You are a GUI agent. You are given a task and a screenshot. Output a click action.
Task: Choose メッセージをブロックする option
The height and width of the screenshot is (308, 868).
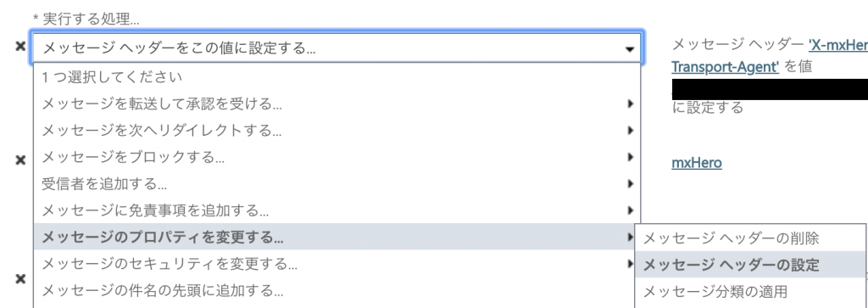337,157
